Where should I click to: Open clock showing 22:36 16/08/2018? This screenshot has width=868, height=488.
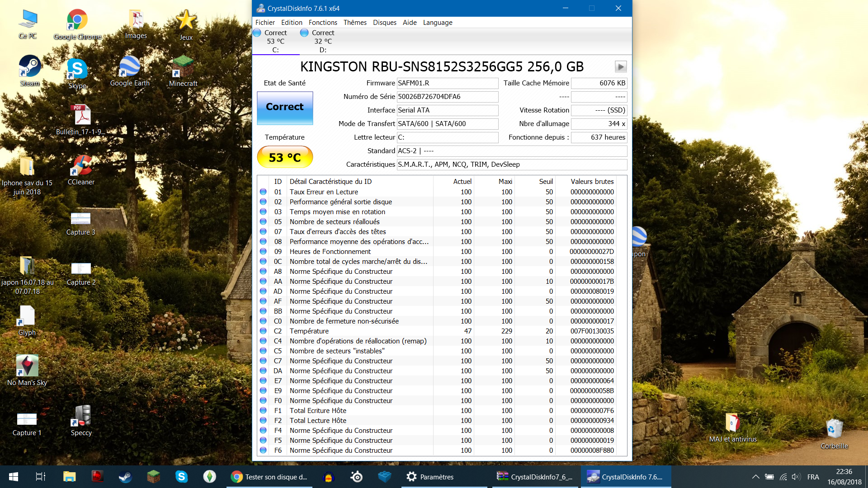coord(844,477)
